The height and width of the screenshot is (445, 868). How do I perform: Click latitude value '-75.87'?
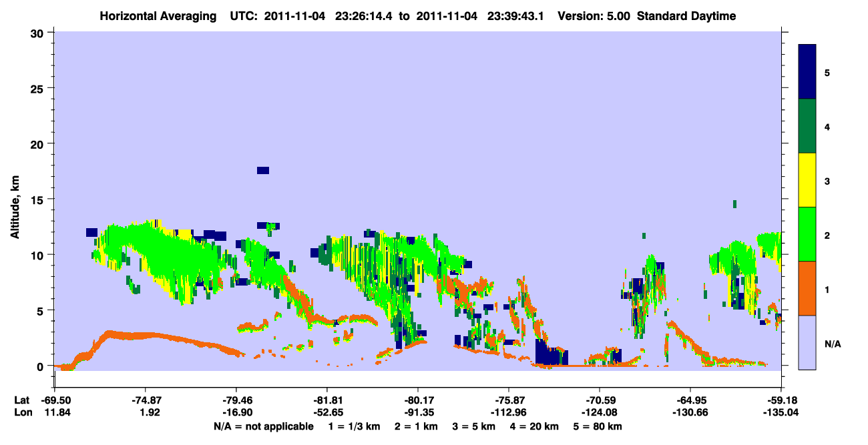pos(509,400)
